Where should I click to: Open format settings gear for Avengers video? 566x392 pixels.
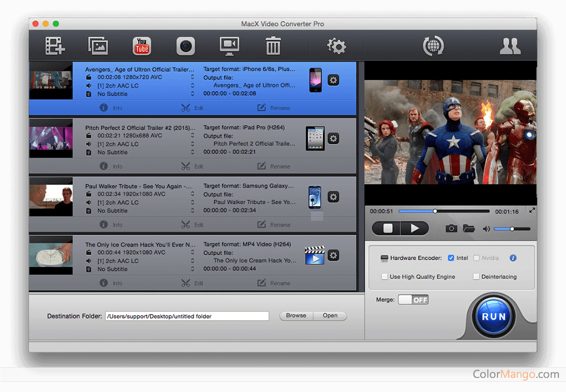333,80
